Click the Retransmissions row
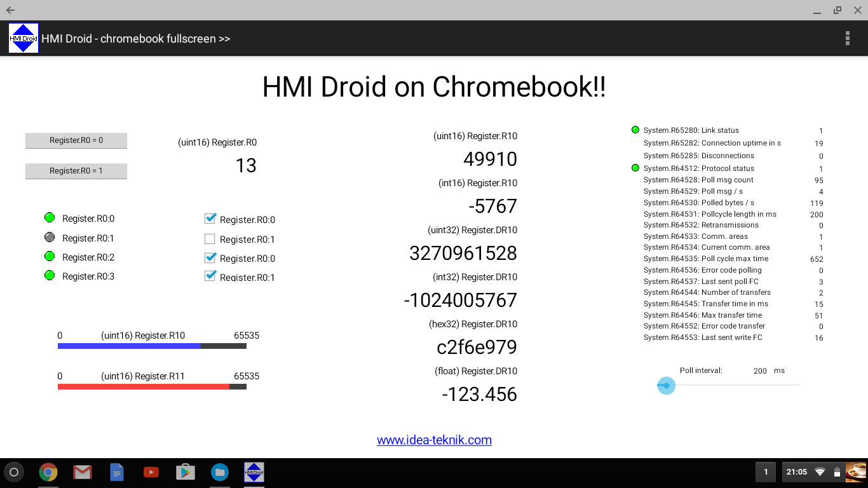 733,225
